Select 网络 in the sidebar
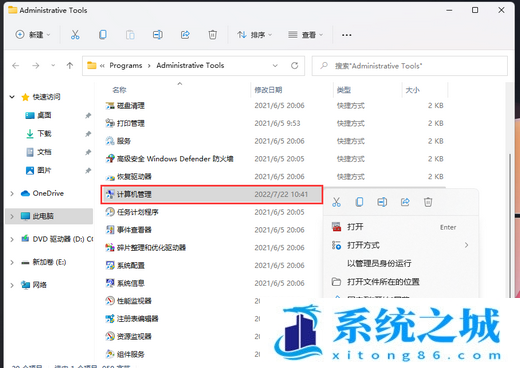Image resolution: width=520 pixels, height=368 pixels. (x=40, y=285)
